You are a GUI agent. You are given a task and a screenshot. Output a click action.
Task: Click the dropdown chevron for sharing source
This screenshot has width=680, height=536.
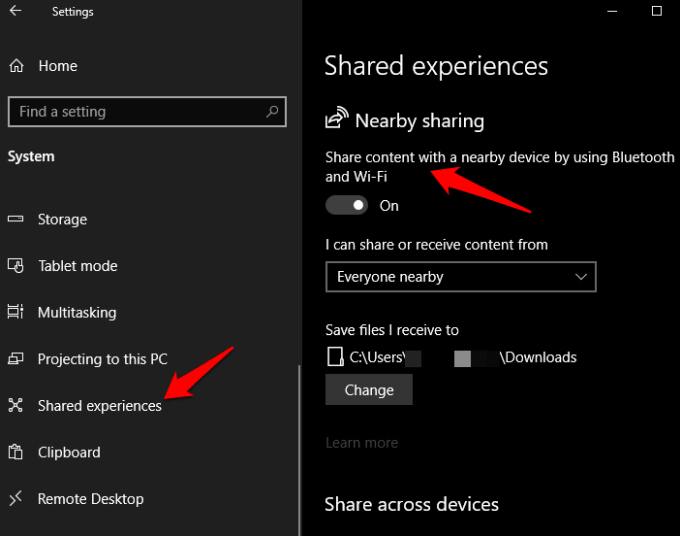[x=582, y=277]
